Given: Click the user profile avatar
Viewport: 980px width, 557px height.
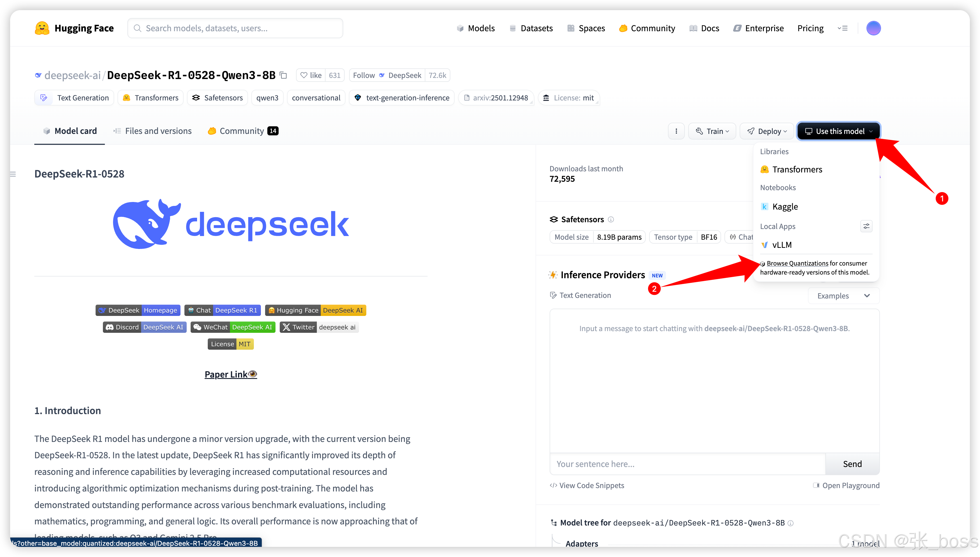Looking at the screenshot, I should coord(873,28).
